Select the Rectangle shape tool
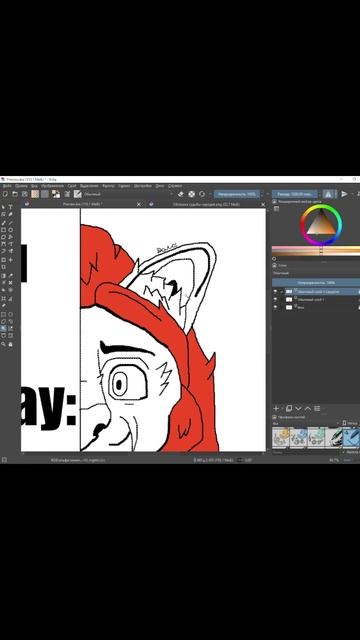Viewport: 360px width, 640px height. pos(3,230)
